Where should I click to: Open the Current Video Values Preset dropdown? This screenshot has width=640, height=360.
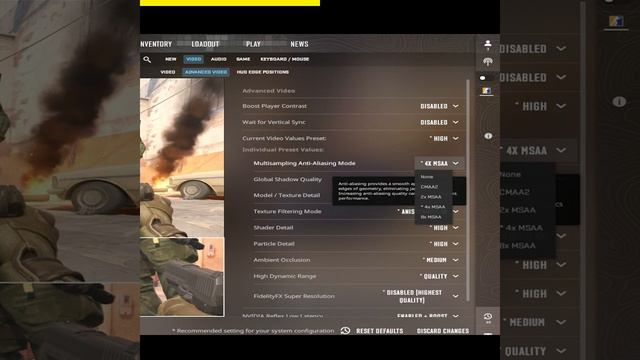click(x=444, y=138)
